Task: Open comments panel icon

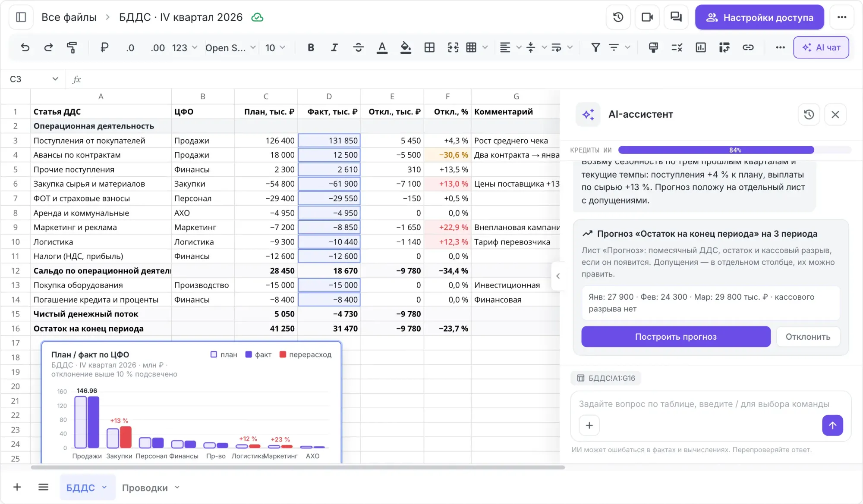Action: click(676, 17)
